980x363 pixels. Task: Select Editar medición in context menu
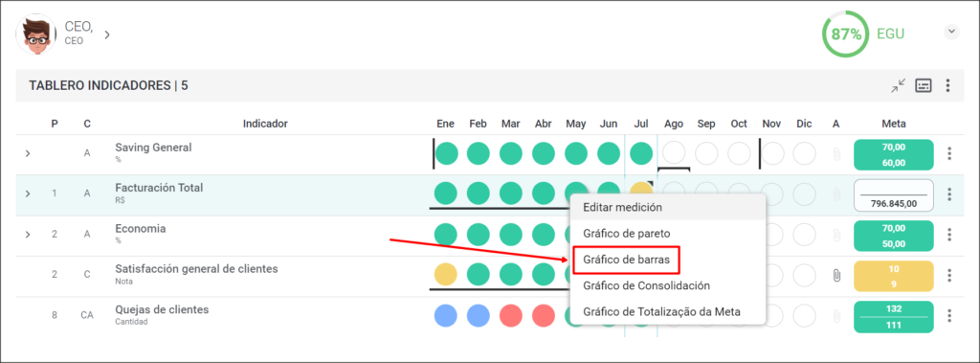point(667,207)
